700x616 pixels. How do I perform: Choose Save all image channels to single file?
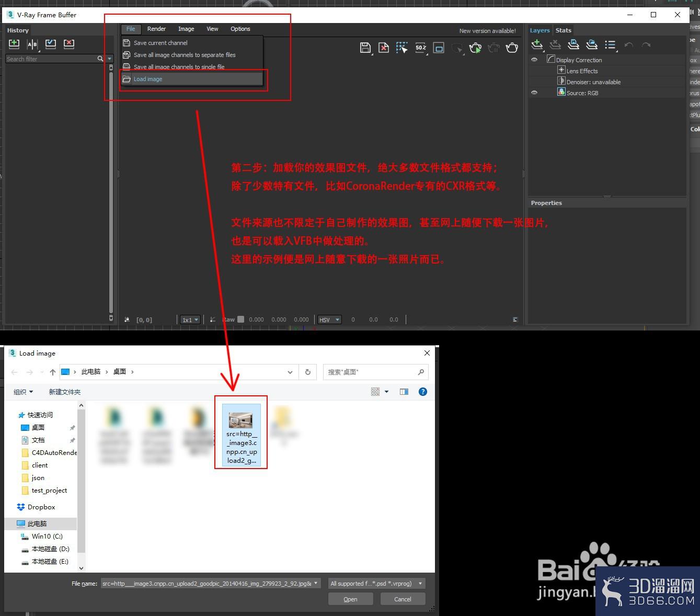pos(192,67)
